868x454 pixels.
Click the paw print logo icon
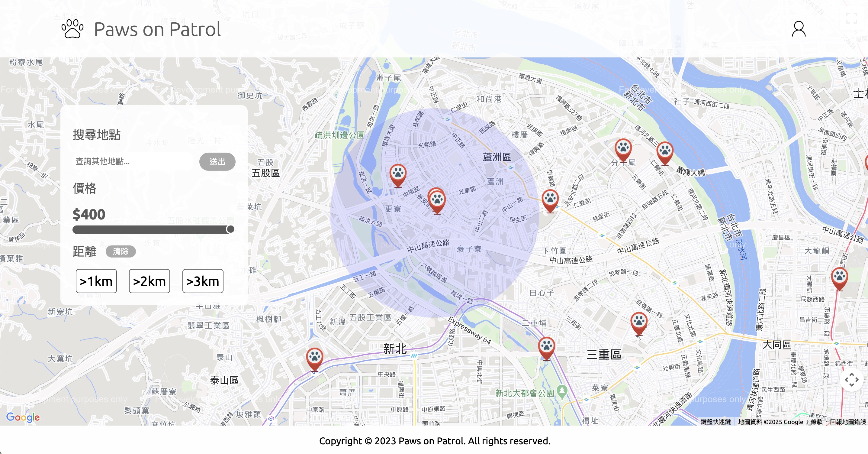click(x=72, y=29)
